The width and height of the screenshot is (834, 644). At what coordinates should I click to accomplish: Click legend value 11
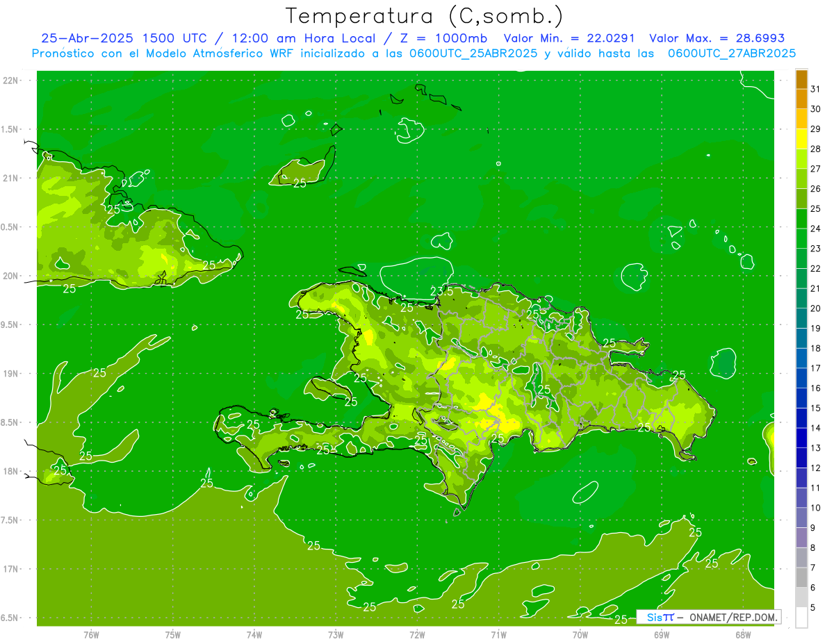(815, 488)
